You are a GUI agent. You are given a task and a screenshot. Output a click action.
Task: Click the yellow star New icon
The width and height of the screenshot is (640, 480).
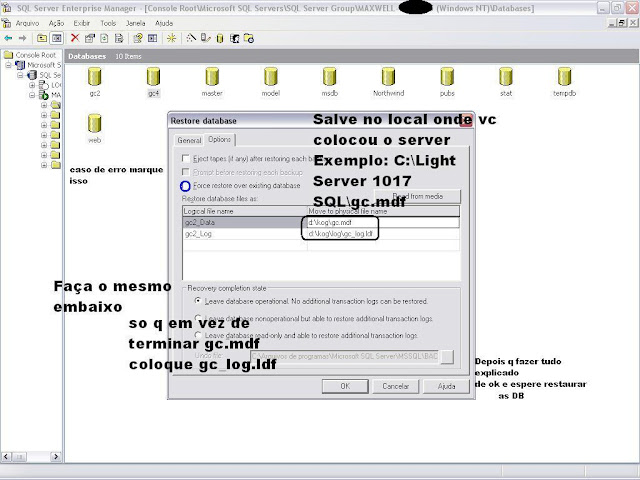point(171,38)
